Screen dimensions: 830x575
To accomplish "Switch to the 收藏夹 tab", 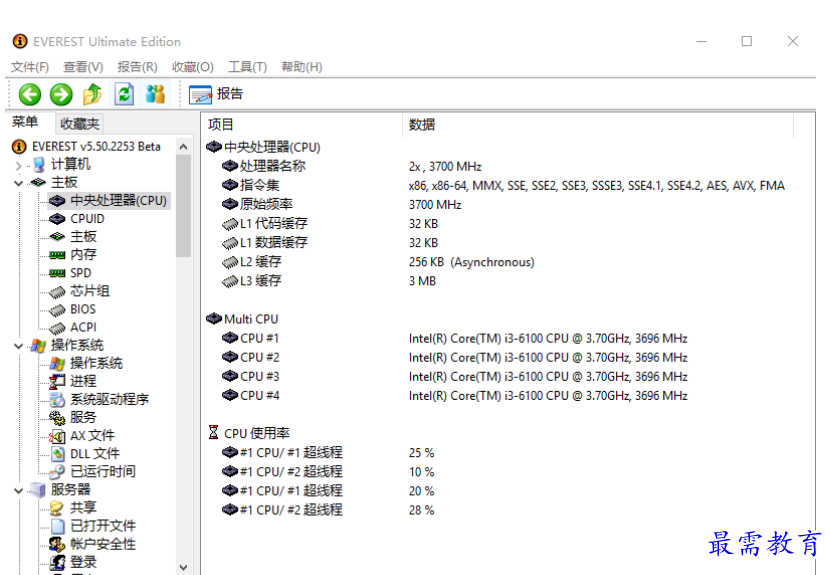I will (x=79, y=124).
